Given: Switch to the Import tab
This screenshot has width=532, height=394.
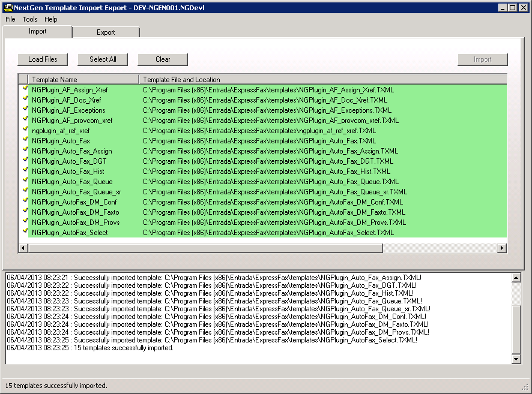Looking at the screenshot, I should click(x=37, y=31).
